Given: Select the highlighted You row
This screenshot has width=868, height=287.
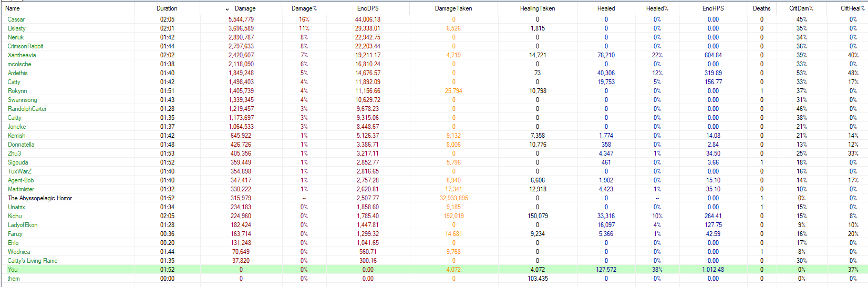Looking at the screenshot, I should [x=13, y=270].
